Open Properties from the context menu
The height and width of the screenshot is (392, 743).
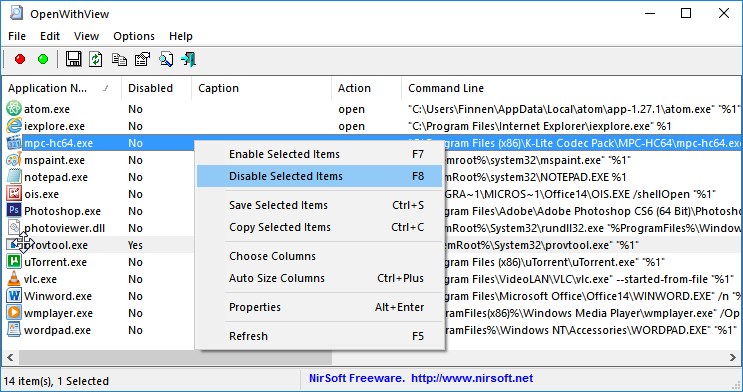click(320, 307)
